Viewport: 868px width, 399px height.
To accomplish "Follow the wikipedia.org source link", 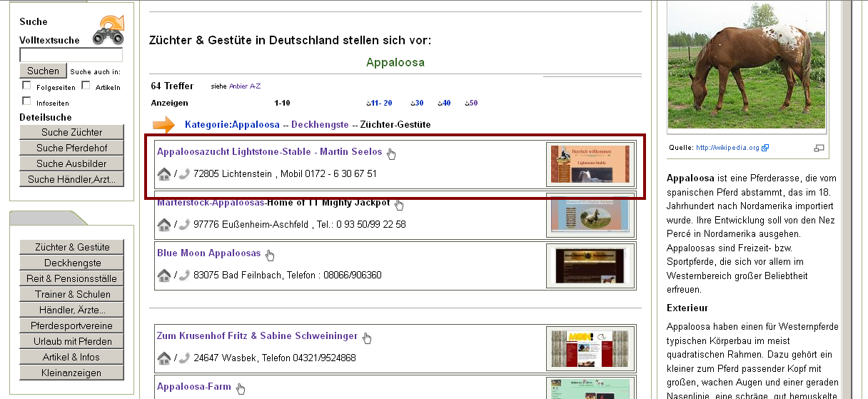I will coord(728,148).
